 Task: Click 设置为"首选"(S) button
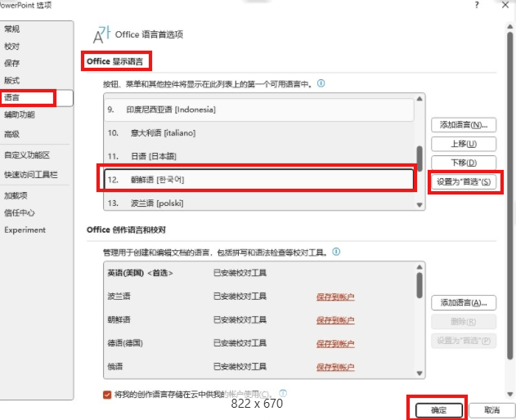[464, 181]
